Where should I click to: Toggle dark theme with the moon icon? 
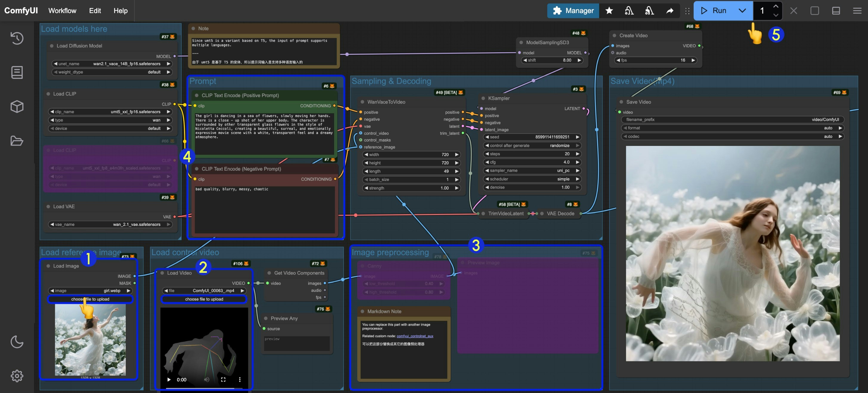coord(17,342)
